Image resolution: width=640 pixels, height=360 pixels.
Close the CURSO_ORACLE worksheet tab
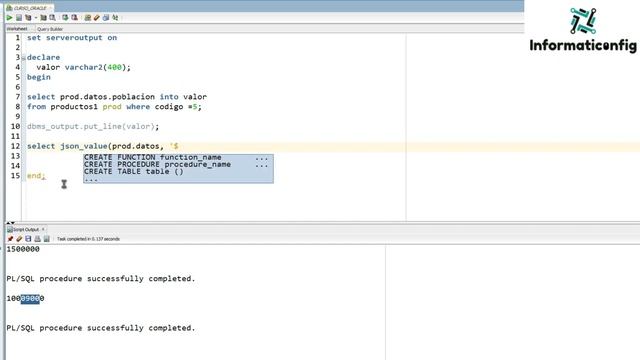pyautogui.click(x=51, y=8)
